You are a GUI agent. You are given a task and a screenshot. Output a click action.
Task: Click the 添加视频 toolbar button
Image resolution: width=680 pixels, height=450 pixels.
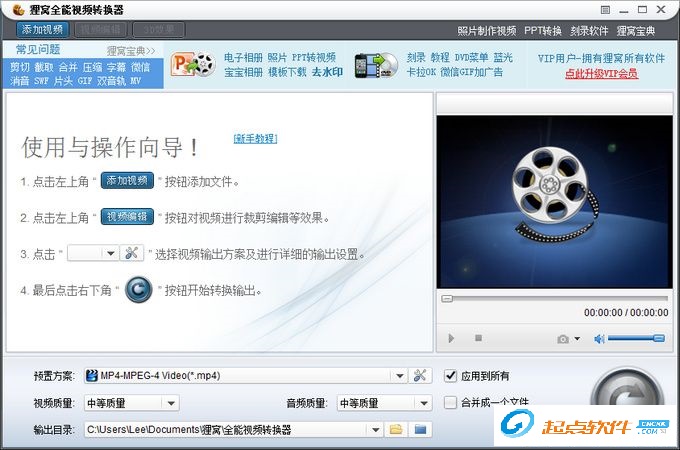tap(42, 30)
